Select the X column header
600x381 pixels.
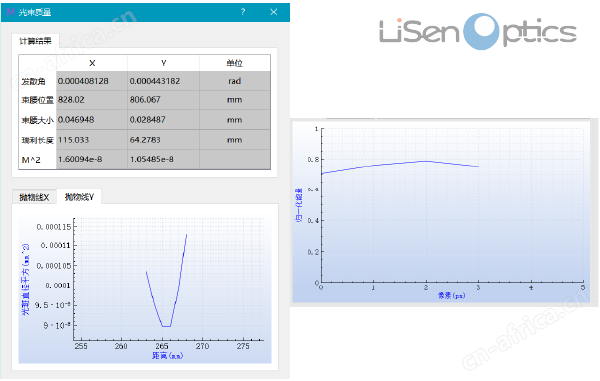[x=92, y=63]
